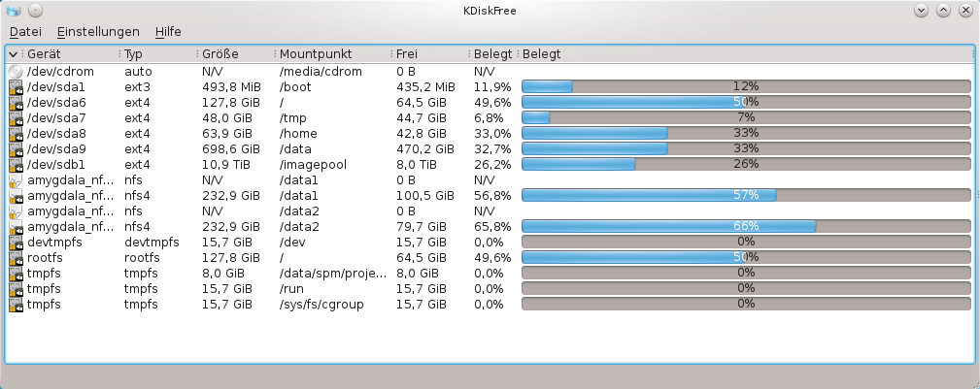Select the unmounted nfs /data1 device icon
The height and width of the screenshot is (389, 980).
(x=16, y=180)
